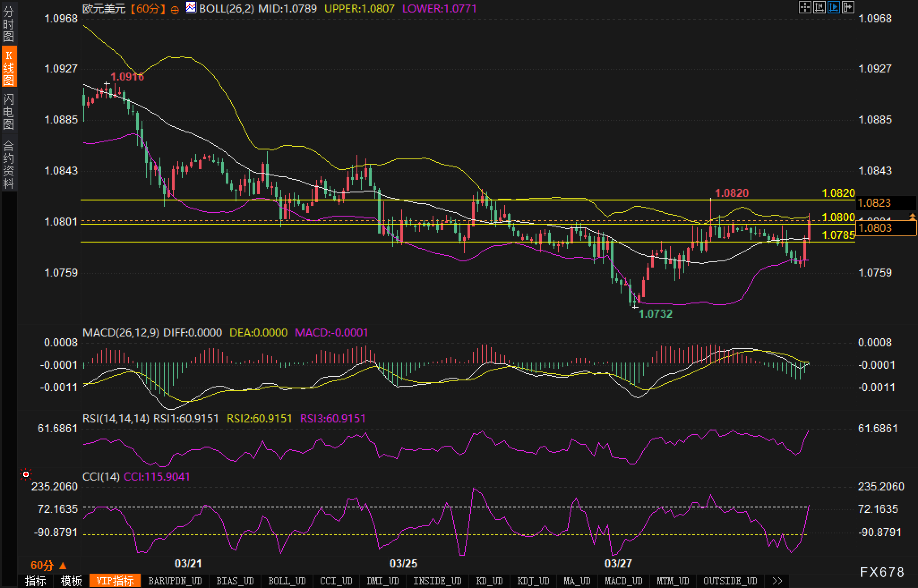Toggle the blue highlighted chart play icon

pos(834,7)
